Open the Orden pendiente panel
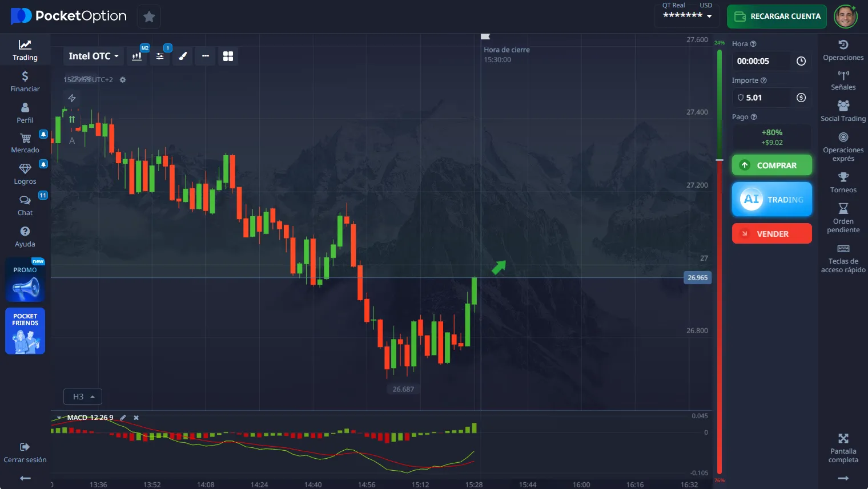This screenshot has height=489, width=868. (843, 218)
